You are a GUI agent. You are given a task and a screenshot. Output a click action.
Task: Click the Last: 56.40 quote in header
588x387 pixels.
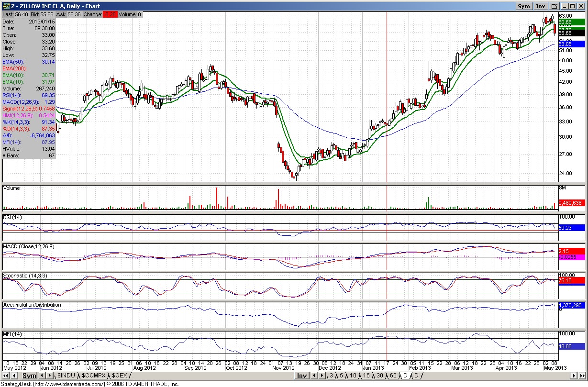click(15, 14)
